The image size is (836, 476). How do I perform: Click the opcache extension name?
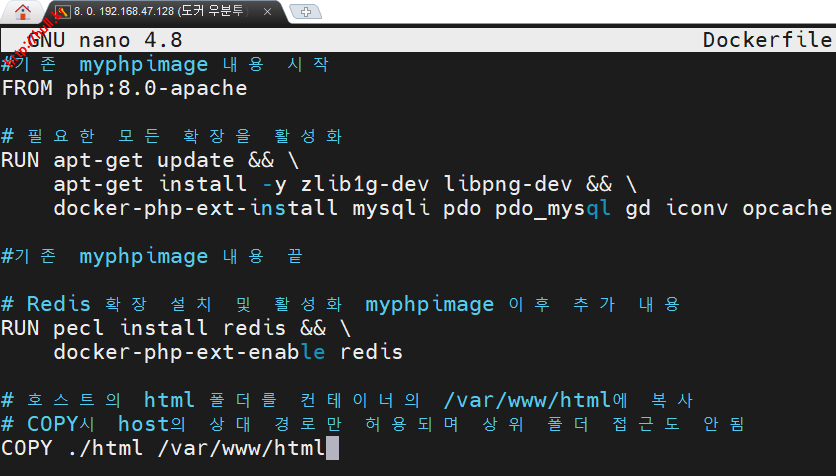[x=787, y=208]
